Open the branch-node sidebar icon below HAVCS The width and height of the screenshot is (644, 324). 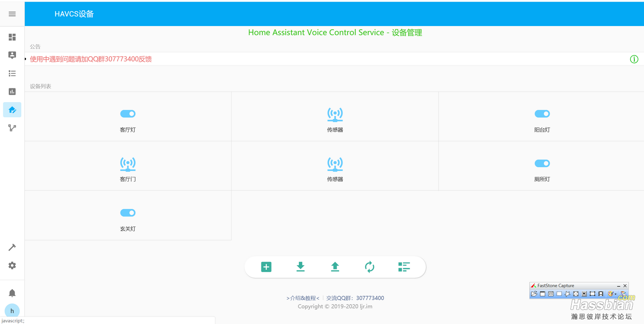12,128
